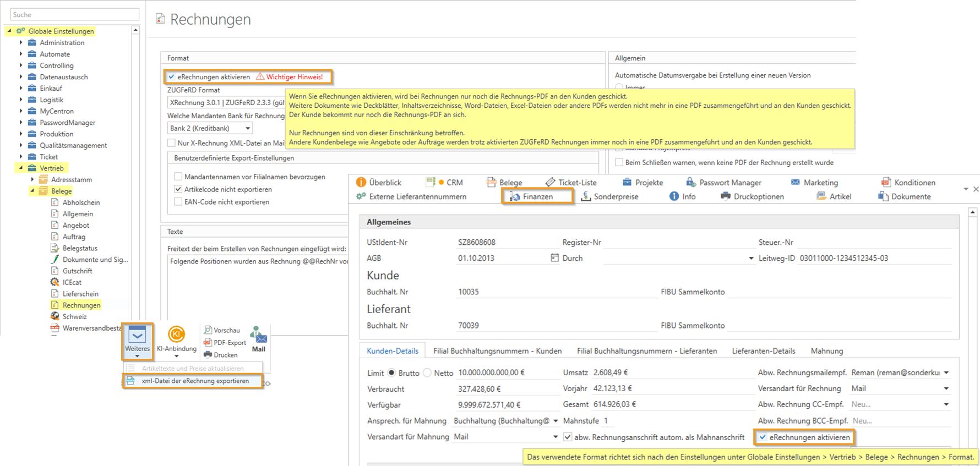Viewport: 980px width, 466px height.
Task: Select the Netto radio button
Action: (427, 373)
